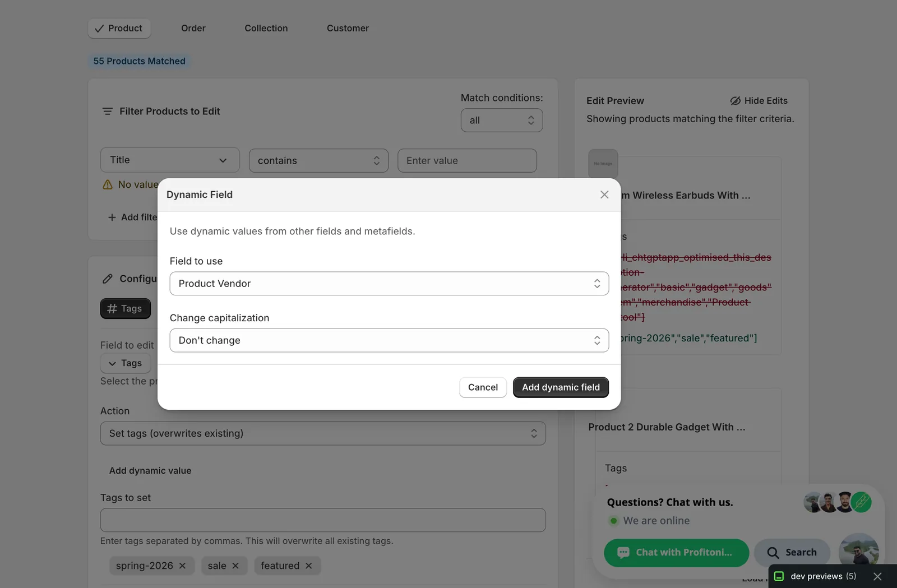Open the Field to use dropdown
Viewport: 897px width, 588px height.
pos(389,284)
